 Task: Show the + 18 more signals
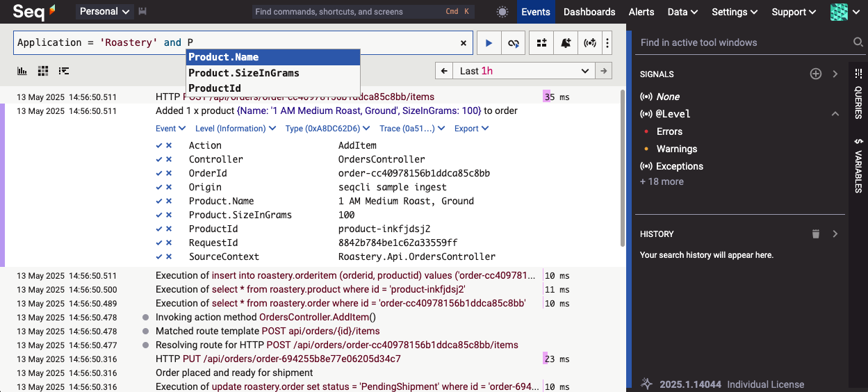point(662,181)
